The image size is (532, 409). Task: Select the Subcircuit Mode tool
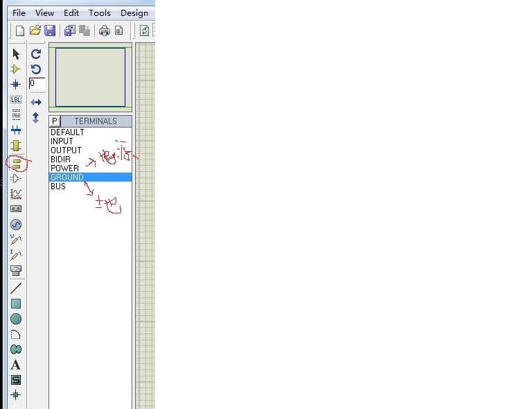click(x=16, y=146)
